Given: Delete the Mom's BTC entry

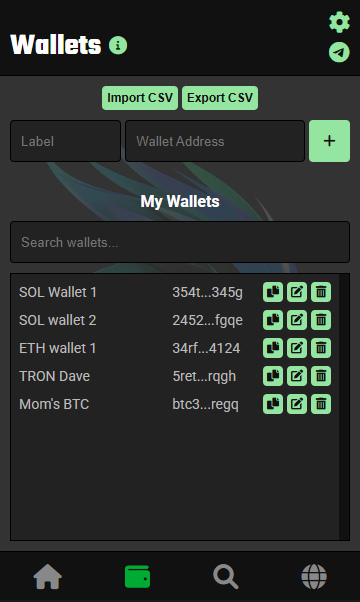Looking at the screenshot, I should pos(321,404).
